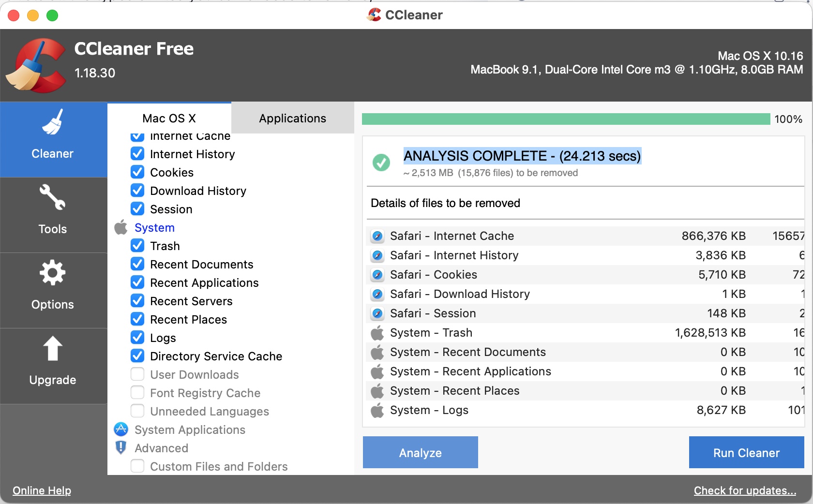This screenshot has height=504, width=813.
Task: Uncheck Internet History checkbox
Action: pyautogui.click(x=137, y=154)
